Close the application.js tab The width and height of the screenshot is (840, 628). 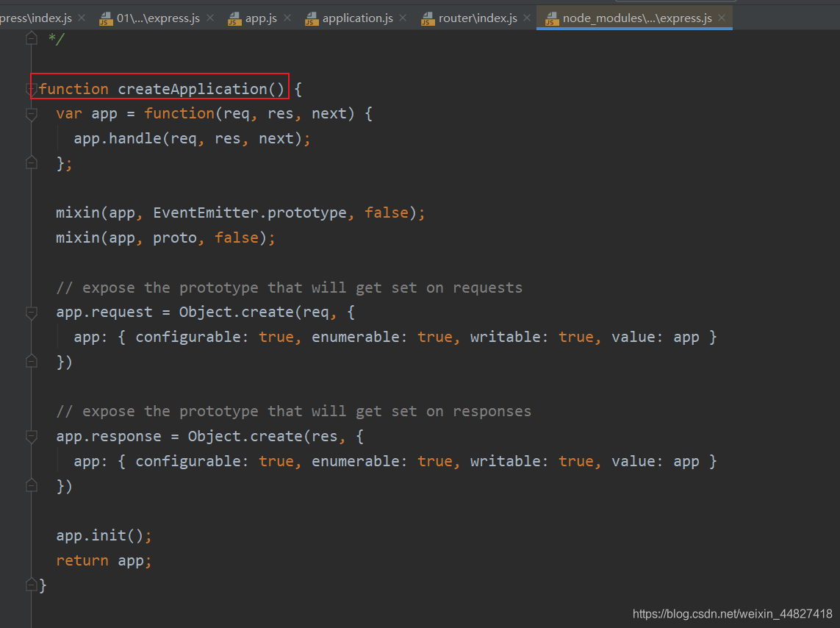403,18
